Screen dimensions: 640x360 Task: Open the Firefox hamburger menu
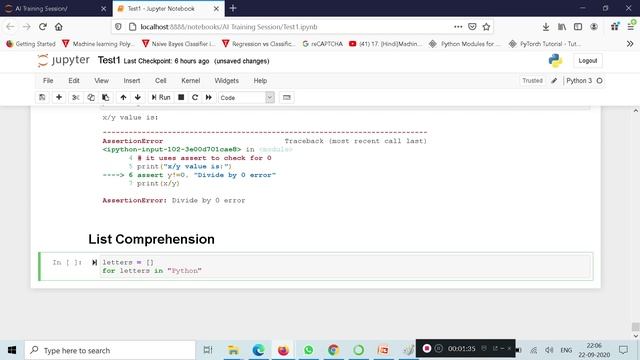point(631,27)
